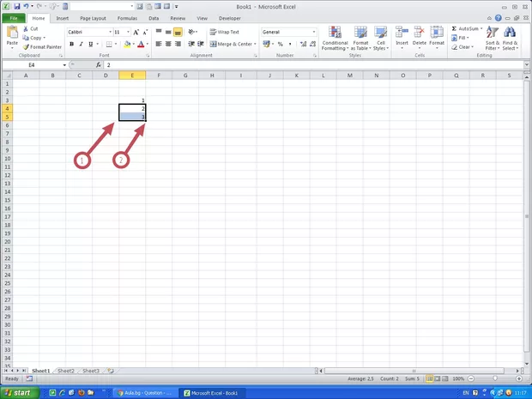Toggle Bold formatting
532x399 pixels.
(71, 44)
